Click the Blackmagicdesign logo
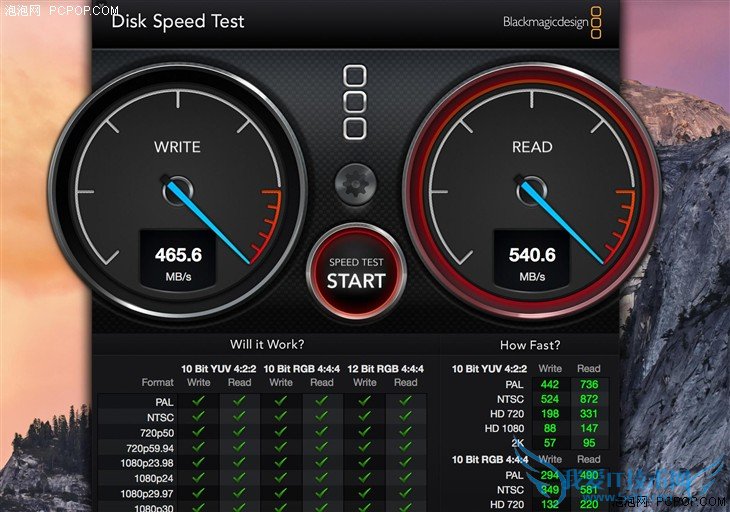The image size is (730, 512). (552, 22)
